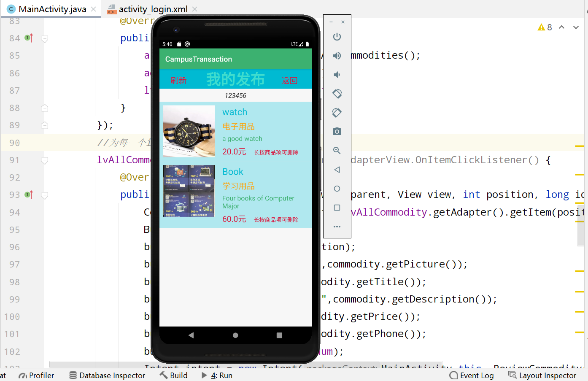Activate the emulator zoom magnifier icon
Image resolution: width=588 pixels, height=381 pixels.
[337, 151]
